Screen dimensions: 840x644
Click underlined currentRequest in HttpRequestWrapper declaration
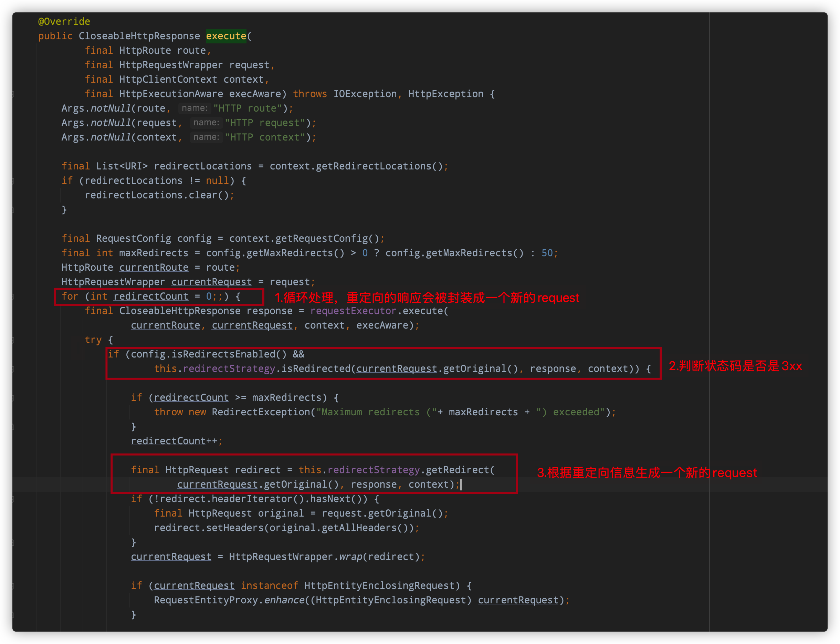211,282
